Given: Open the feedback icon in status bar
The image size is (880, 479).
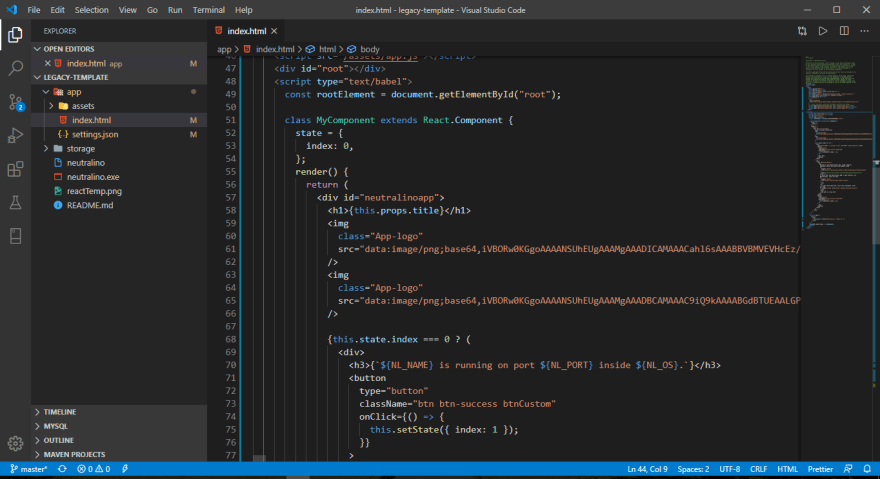Looking at the screenshot, I should 848,469.
